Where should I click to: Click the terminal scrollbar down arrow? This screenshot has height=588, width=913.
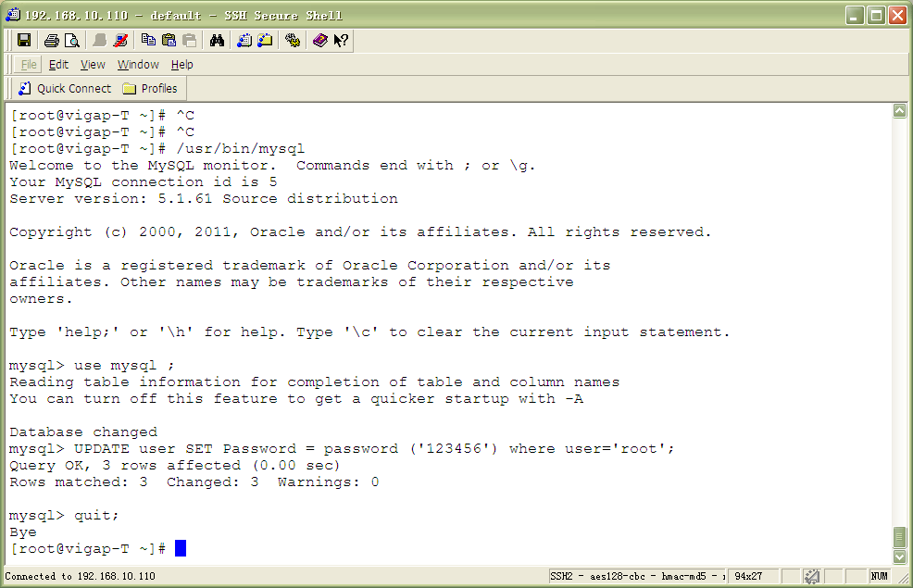point(899,557)
